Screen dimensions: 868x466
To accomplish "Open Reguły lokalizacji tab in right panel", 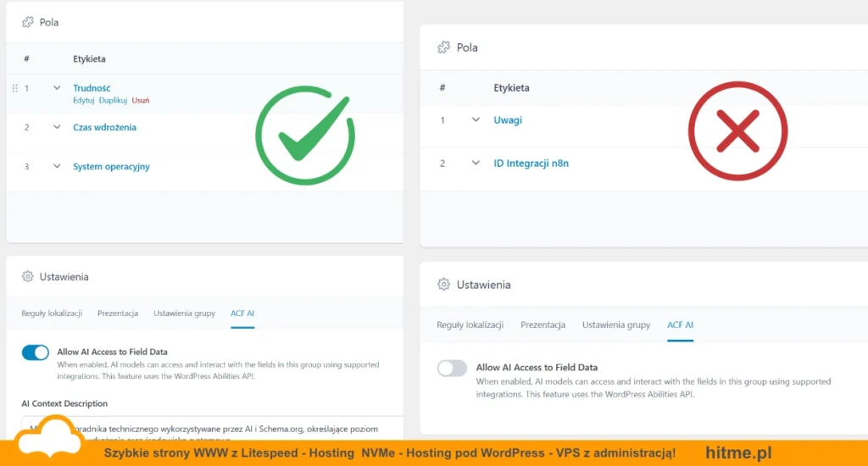I will tap(470, 325).
